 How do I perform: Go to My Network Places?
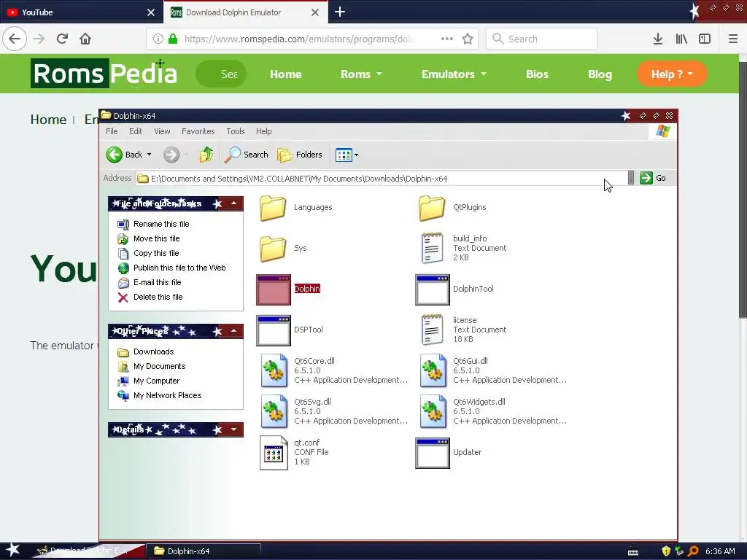tap(160, 396)
